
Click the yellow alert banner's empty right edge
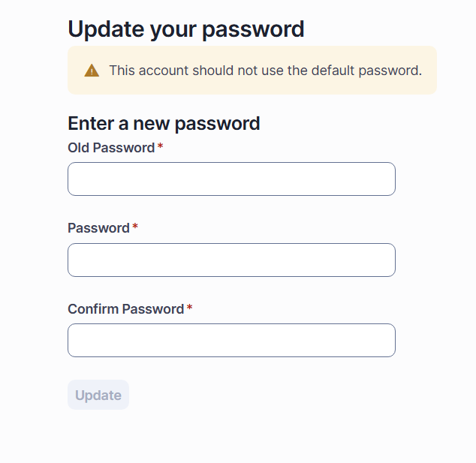429,71
